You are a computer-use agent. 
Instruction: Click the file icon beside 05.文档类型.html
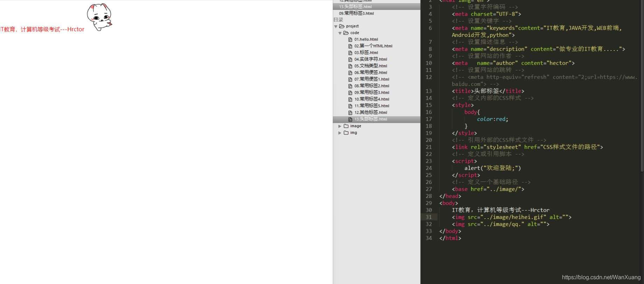350,66
